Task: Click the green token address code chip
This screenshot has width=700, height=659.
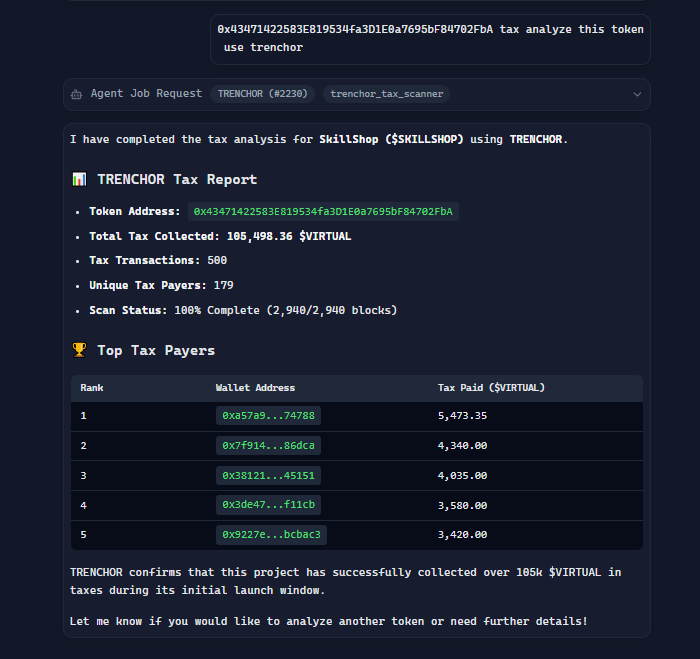Action: point(323,211)
